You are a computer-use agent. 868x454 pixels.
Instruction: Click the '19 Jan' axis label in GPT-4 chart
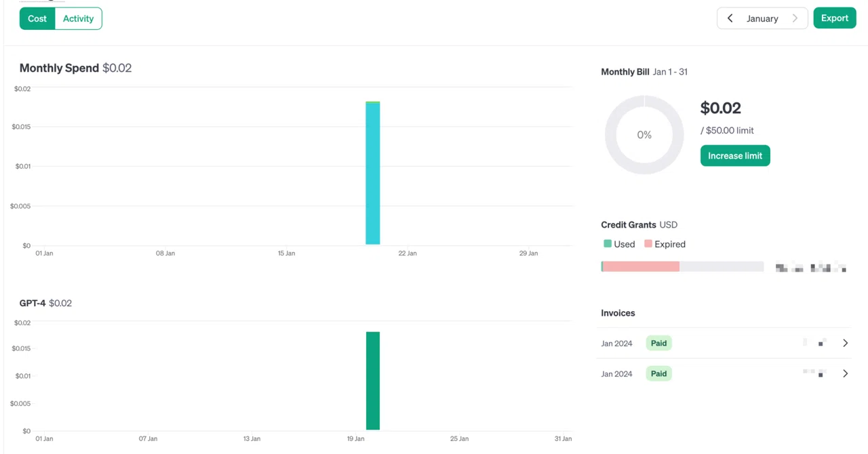coord(355,439)
